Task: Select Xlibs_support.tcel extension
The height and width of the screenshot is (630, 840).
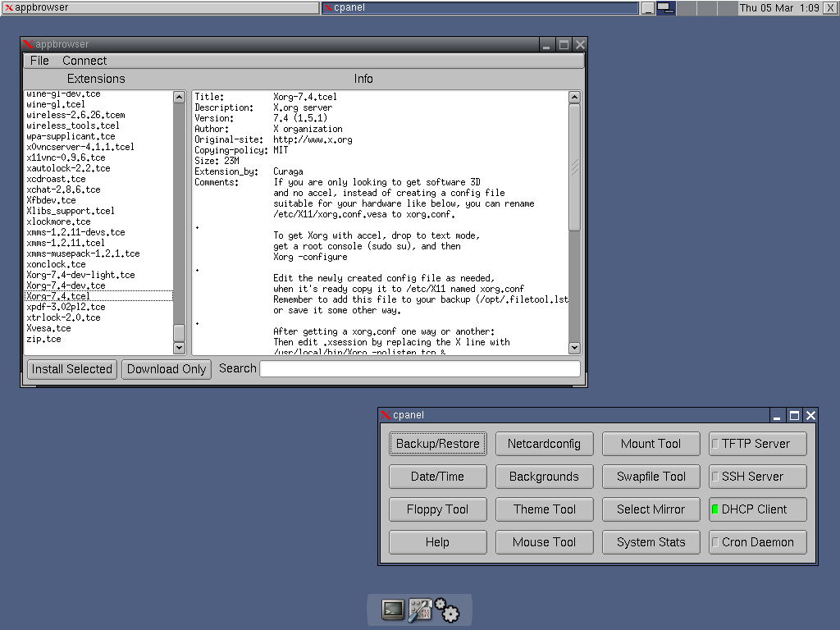Action: [x=99, y=211]
